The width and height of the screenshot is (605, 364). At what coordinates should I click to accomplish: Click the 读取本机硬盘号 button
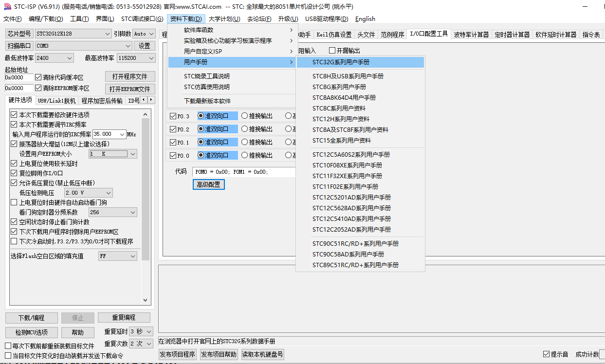pyautogui.click(x=262, y=354)
